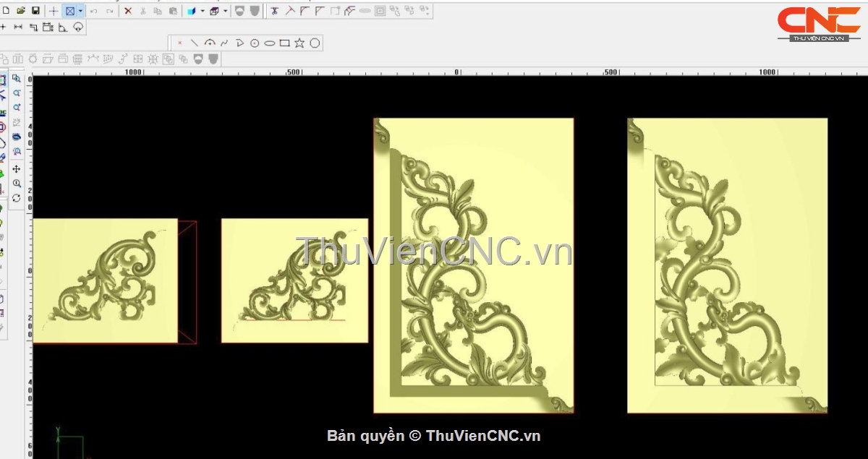
Task: Click the Undo arrow button
Action: pos(93,11)
